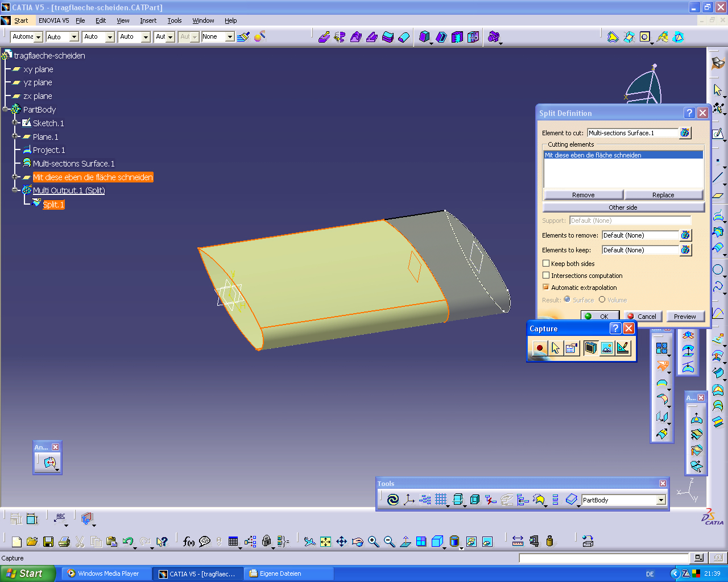Select Project.1 in the specification tree
This screenshot has width=728, height=582.
point(49,150)
